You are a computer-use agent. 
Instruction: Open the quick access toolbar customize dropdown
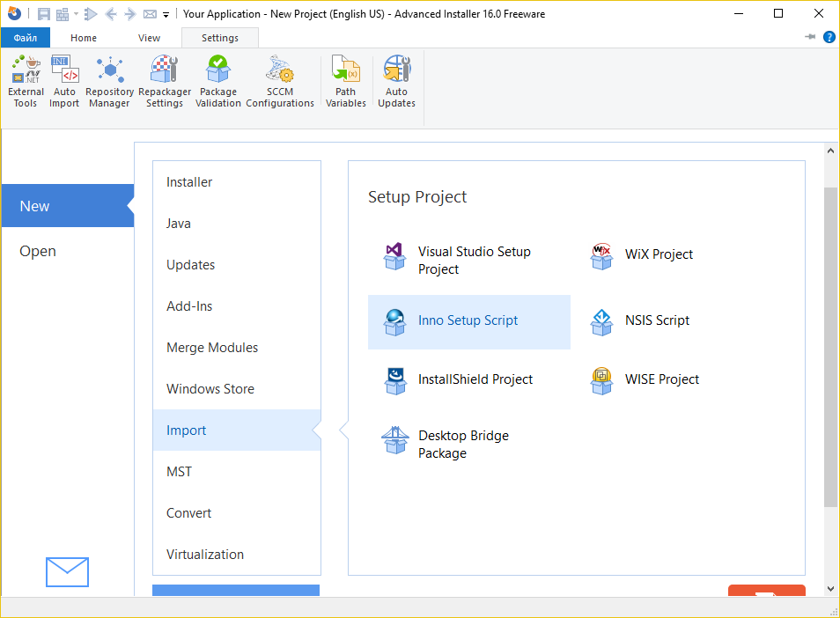(166, 15)
